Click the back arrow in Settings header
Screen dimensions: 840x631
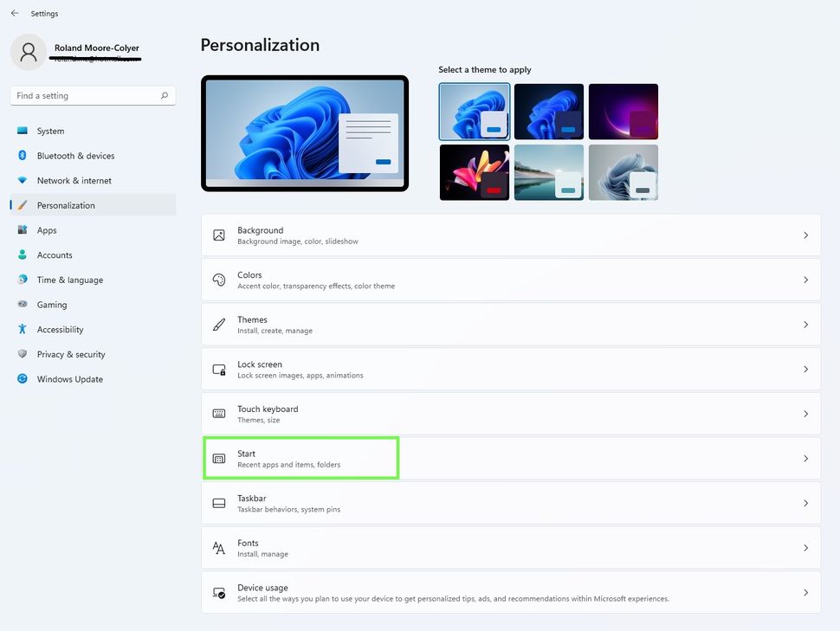[15, 13]
